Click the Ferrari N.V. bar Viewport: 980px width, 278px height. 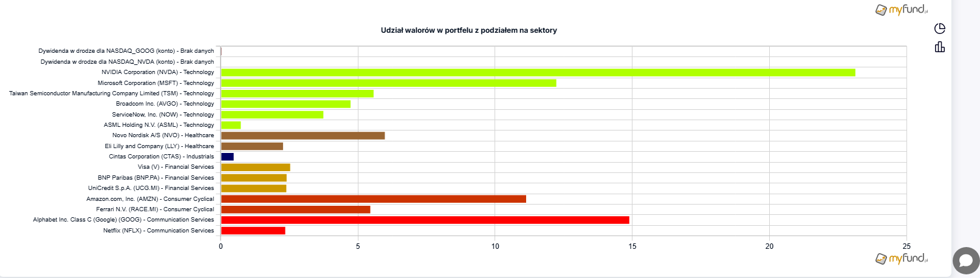coord(295,209)
